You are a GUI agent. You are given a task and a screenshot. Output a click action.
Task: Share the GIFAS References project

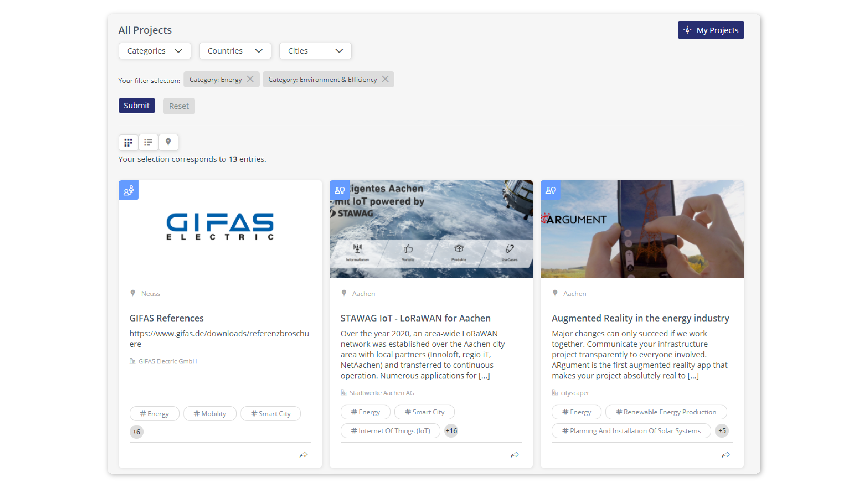(304, 455)
